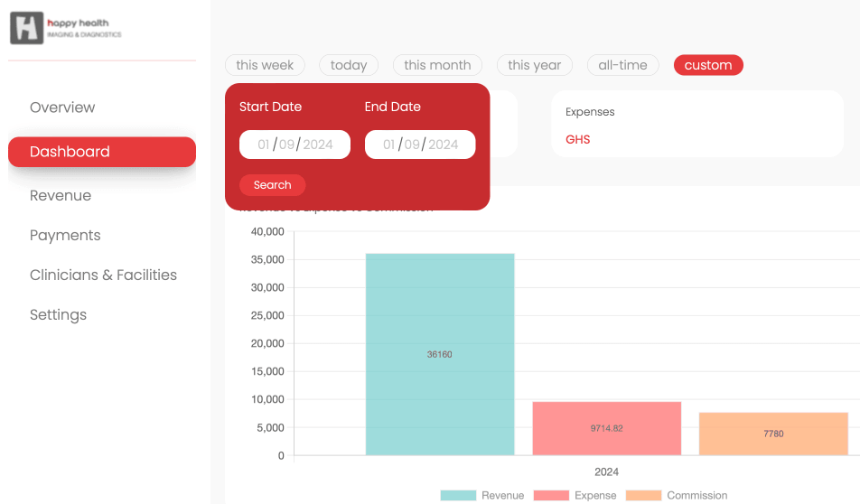Select the today filter pill
The width and height of the screenshot is (860, 504).
tap(349, 65)
